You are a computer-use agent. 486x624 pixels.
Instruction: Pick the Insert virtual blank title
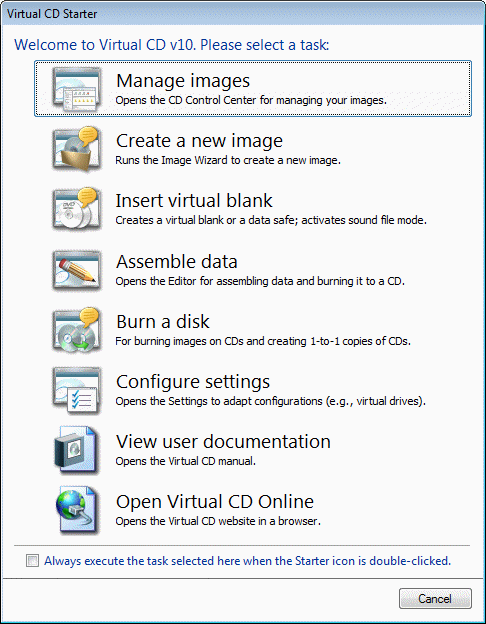[x=194, y=200]
